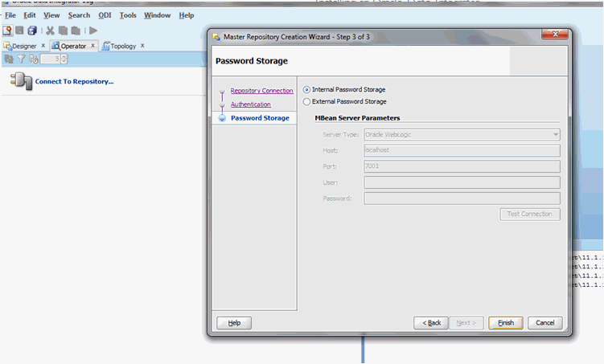
Task: Select the Password Storage wizard step
Action: pyautogui.click(x=260, y=118)
